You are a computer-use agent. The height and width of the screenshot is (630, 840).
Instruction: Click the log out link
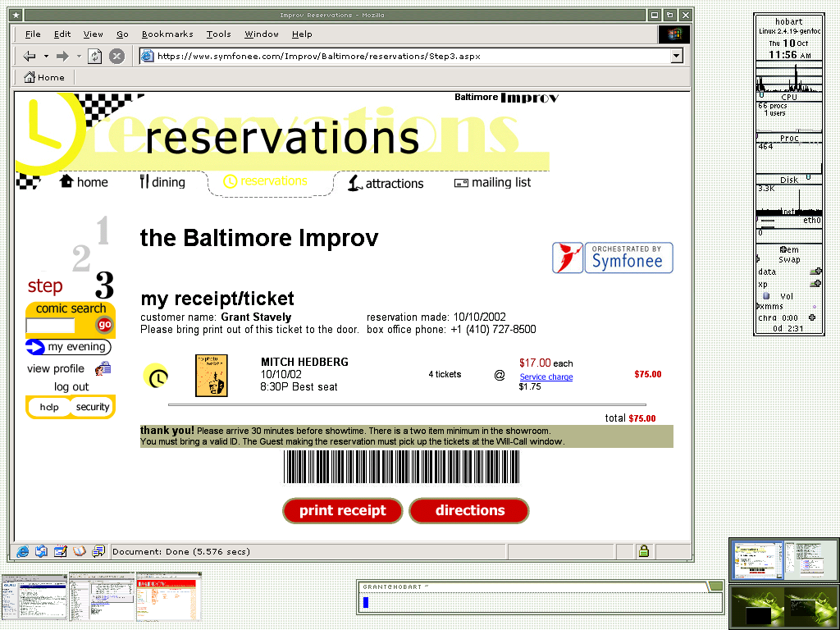71,387
